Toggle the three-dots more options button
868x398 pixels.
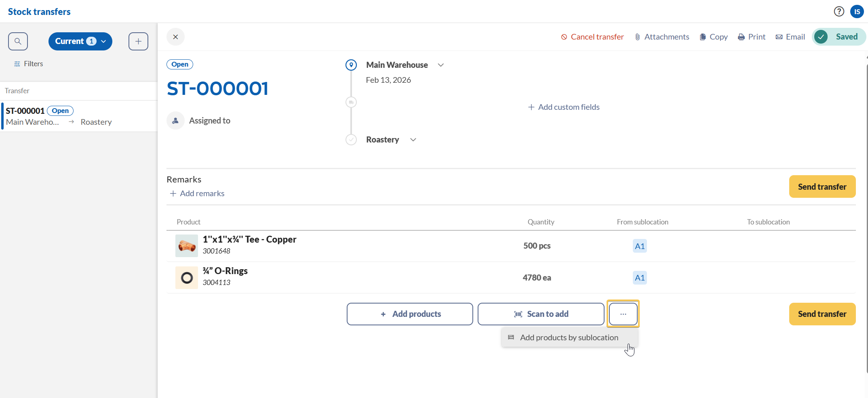click(x=623, y=314)
